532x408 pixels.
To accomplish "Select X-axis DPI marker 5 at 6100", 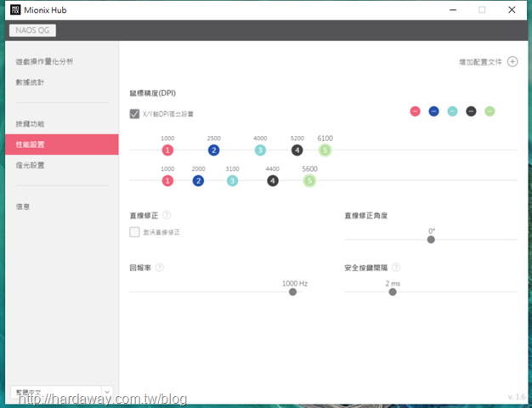I will tap(325, 150).
